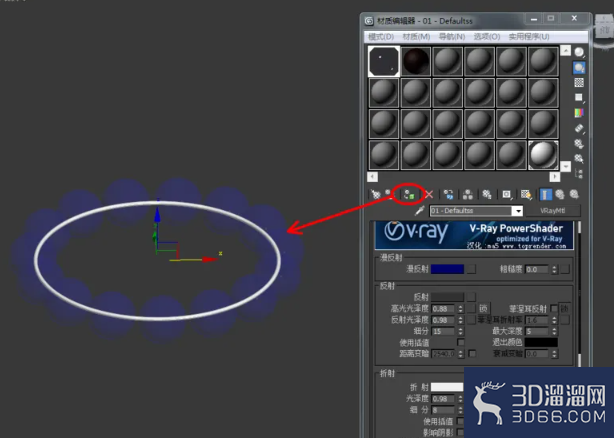This screenshot has width=614, height=438.
Task: Click the 锁 lock button beside 高光光泽度
Action: point(483,308)
